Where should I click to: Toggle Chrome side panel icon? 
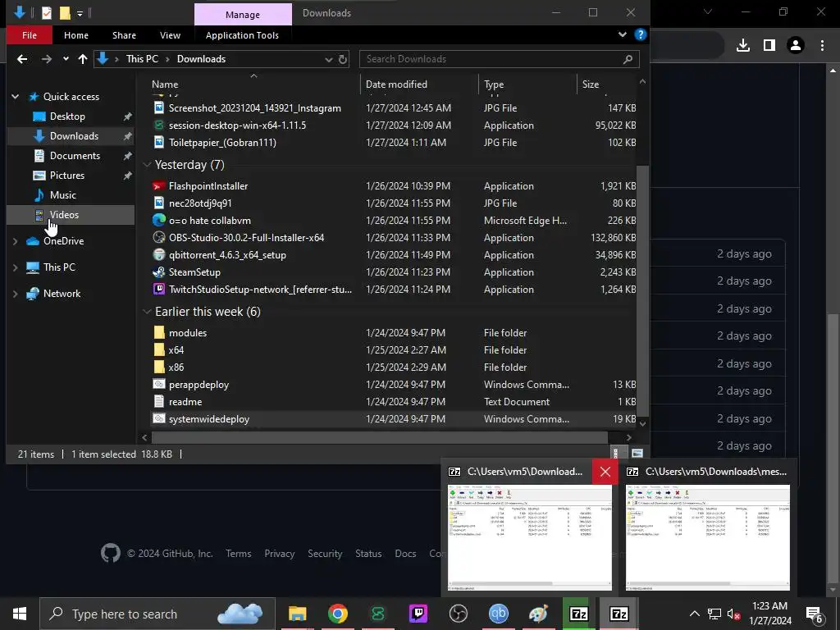tap(769, 46)
